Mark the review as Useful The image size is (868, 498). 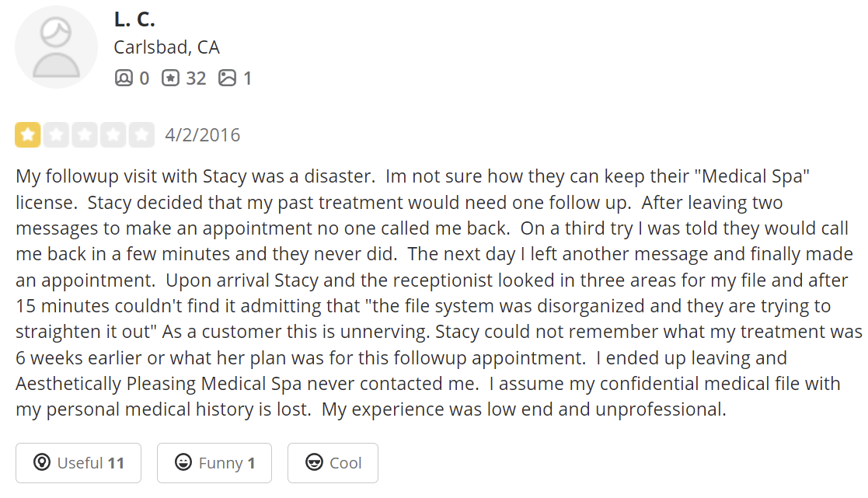click(x=78, y=463)
